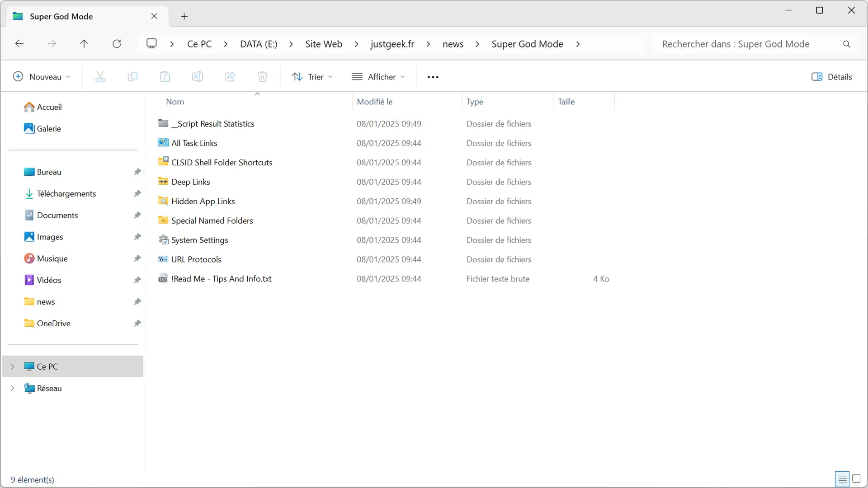Click pin icon next to news
The image size is (868, 488).
[x=137, y=301]
